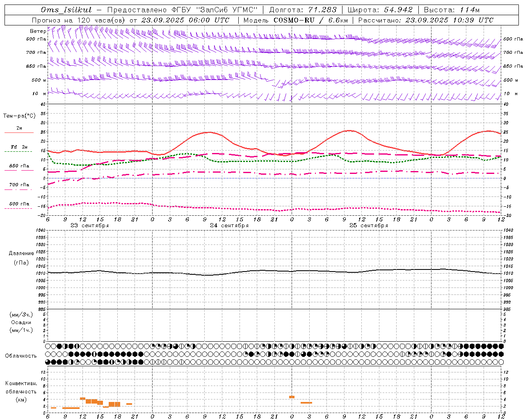Click the '850 гПа' temperature legend entry
The height and width of the screenshot is (420, 525).
19,166
